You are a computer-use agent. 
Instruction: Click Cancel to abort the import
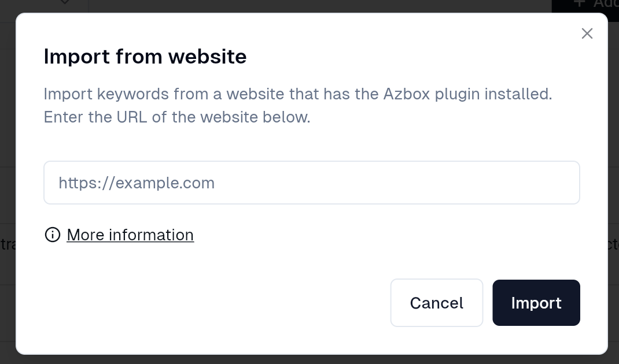tap(436, 303)
